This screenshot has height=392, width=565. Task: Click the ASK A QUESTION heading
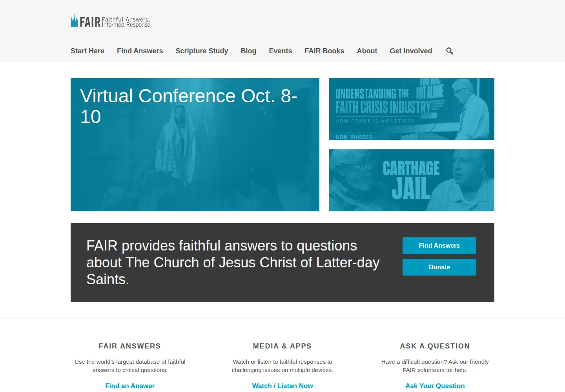(435, 346)
